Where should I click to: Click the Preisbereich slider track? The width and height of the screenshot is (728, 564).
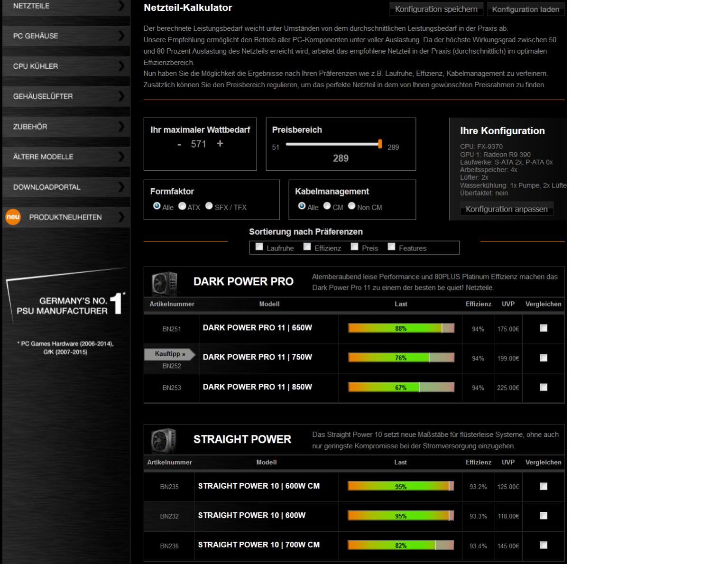pos(333,144)
